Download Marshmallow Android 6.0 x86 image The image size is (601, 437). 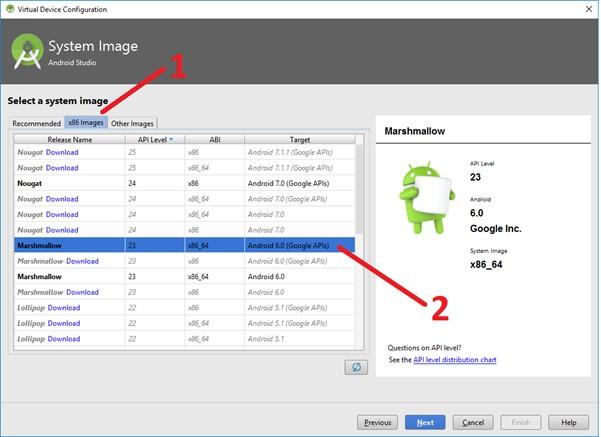click(x=82, y=292)
